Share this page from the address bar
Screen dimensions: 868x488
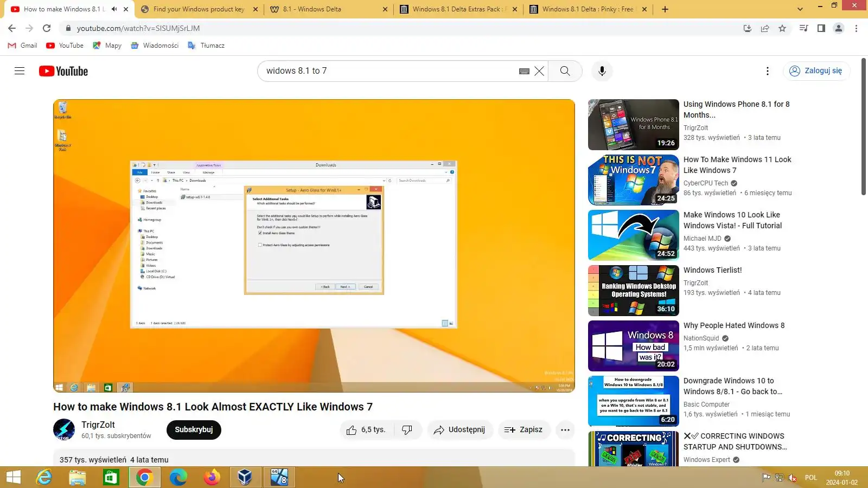pyautogui.click(x=765, y=28)
